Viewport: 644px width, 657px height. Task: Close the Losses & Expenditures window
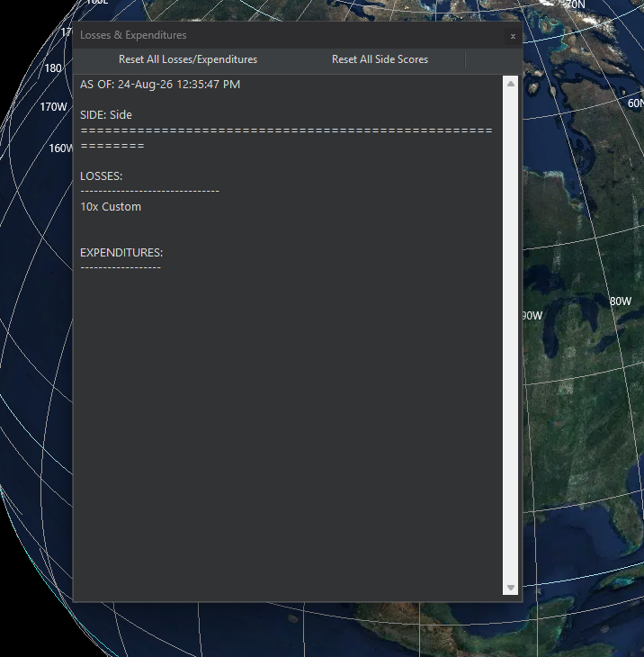pos(513,37)
